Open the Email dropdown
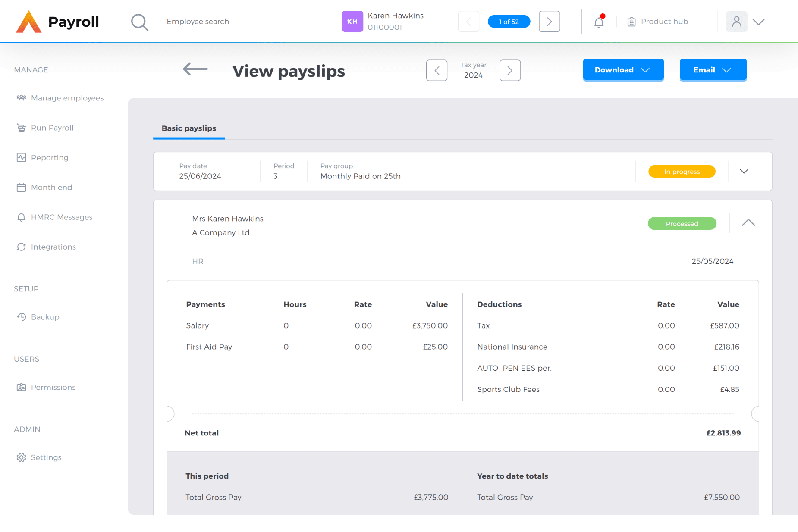This screenshot has height=532, width=798. [x=713, y=70]
